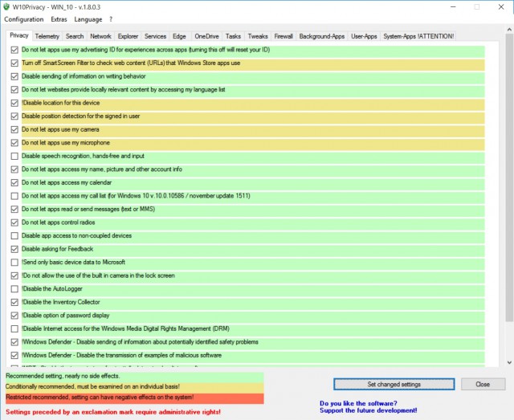This screenshot has height=420, width=514.
Task: Switch to the System-Apps !ATTENTION! tab
Action: point(418,36)
